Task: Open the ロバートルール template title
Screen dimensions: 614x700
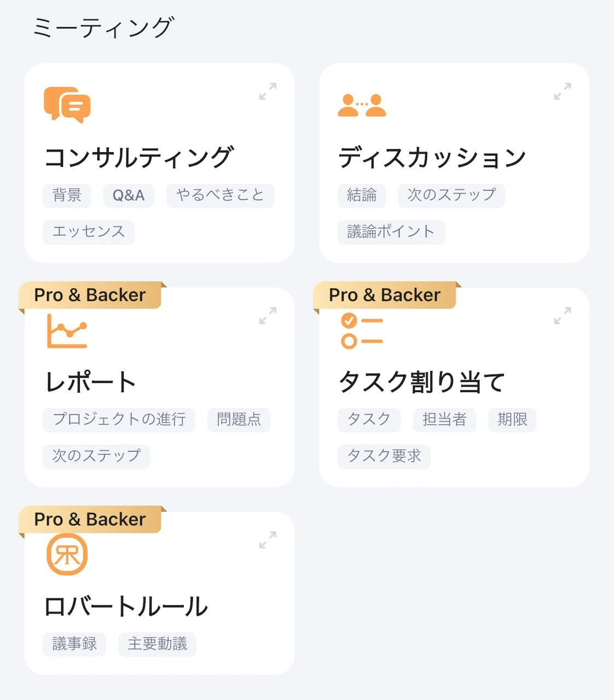Action: (x=126, y=606)
